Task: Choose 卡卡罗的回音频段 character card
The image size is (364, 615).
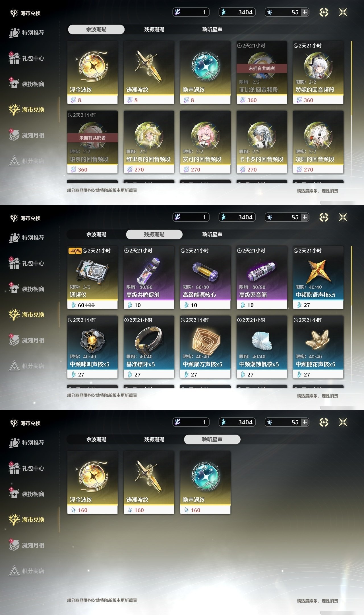Action: 262,142
